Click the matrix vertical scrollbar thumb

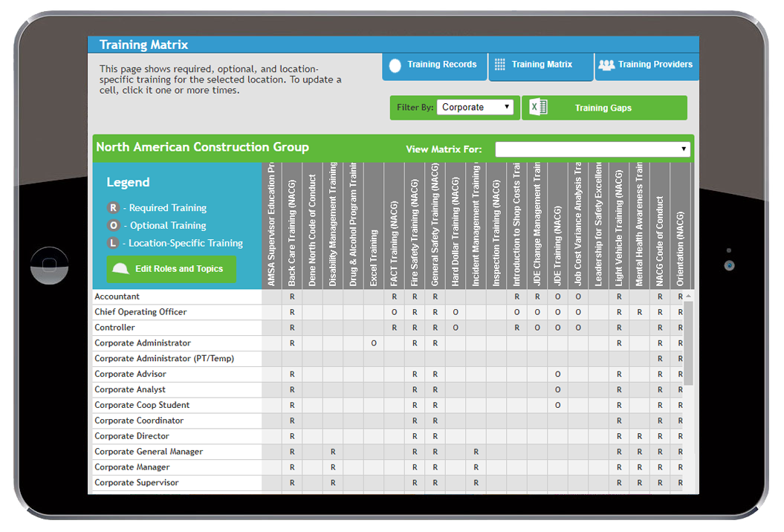(x=688, y=343)
